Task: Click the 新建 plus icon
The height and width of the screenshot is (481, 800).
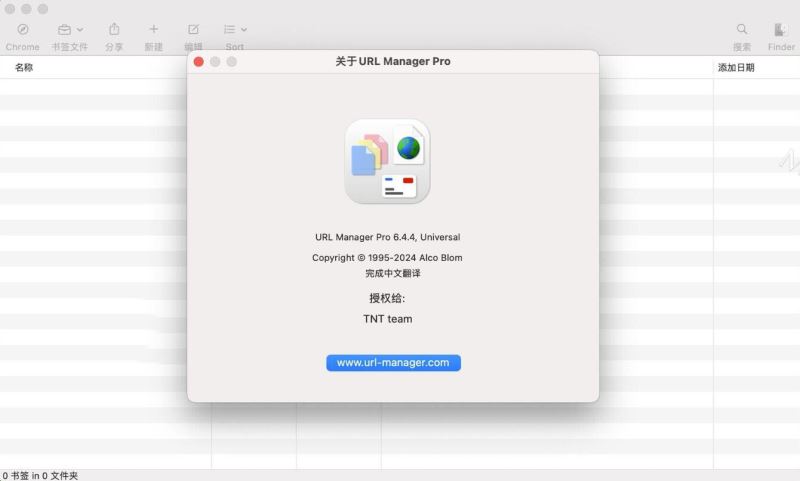Action: click(154, 29)
